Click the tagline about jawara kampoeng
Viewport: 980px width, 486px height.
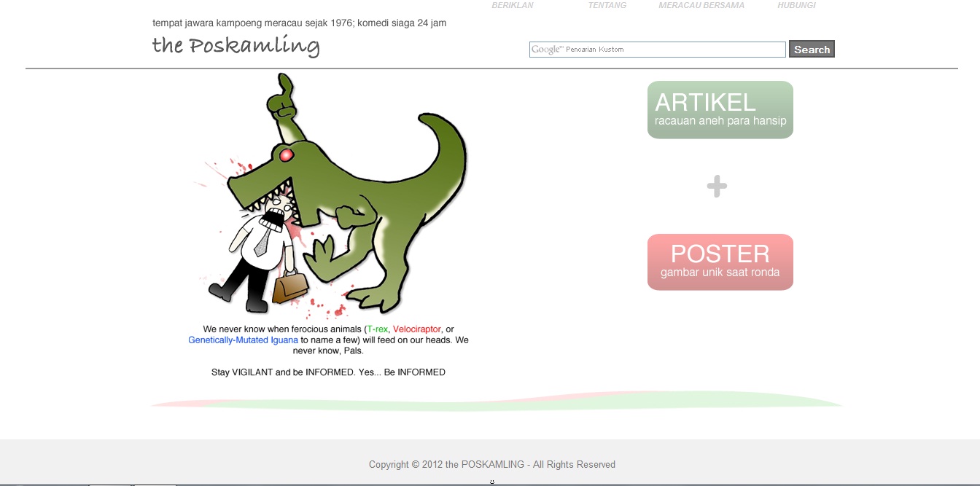click(x=299, y=23)
